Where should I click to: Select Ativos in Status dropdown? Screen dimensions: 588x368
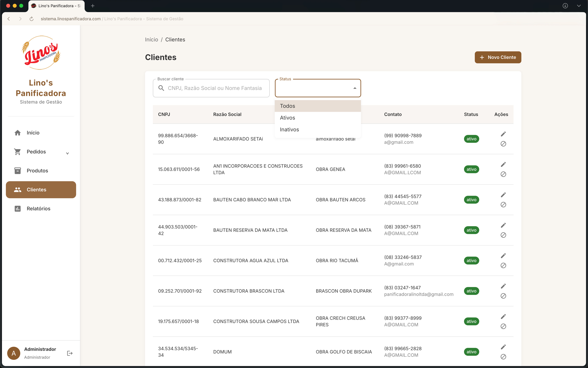click(x=318, y=118)
